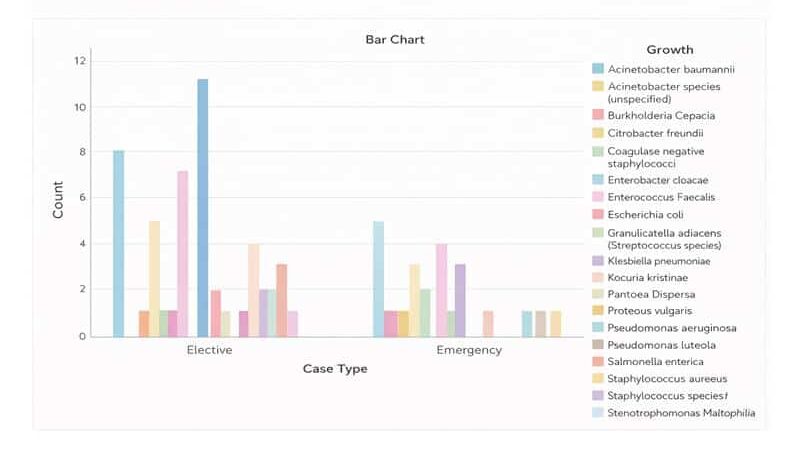Screen dimensions: 800x452
Task: Click the Burkholderia Cepacia legend swatch
Action: click(x=598, y=116)
